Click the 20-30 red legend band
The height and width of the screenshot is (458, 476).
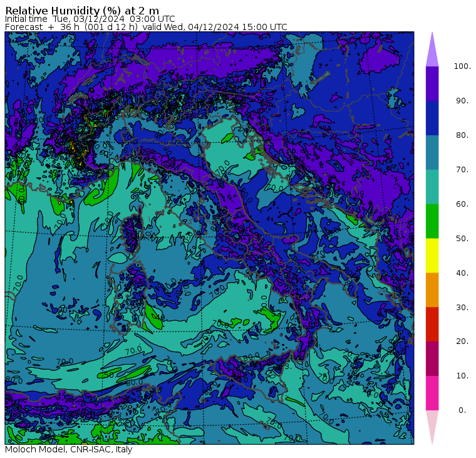[x=432, y=325]
